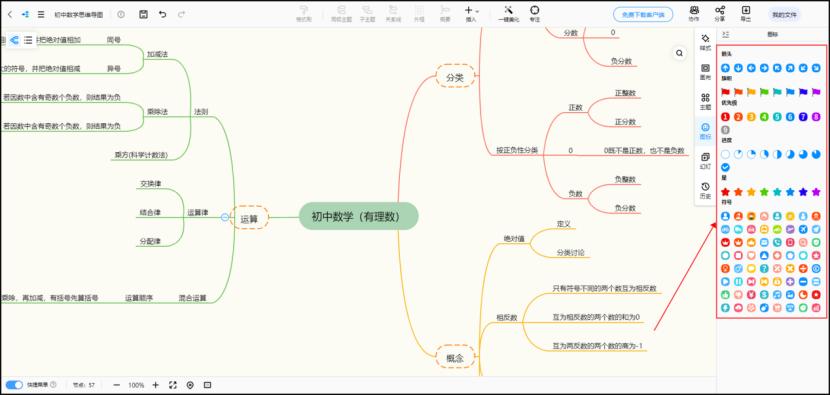This screenshot has width=830, height=395.
Task: Insert the blue checkmark completed icon
Action: click(725, 167)
